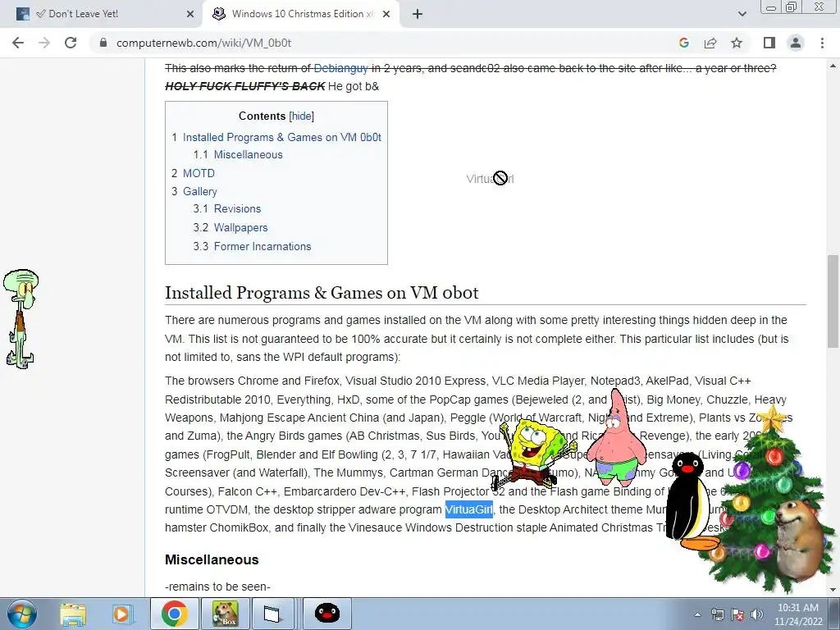The image size is (840, 630).
Task: Open Windows Explorer from taskbar
Action: (x=73, y=614)
